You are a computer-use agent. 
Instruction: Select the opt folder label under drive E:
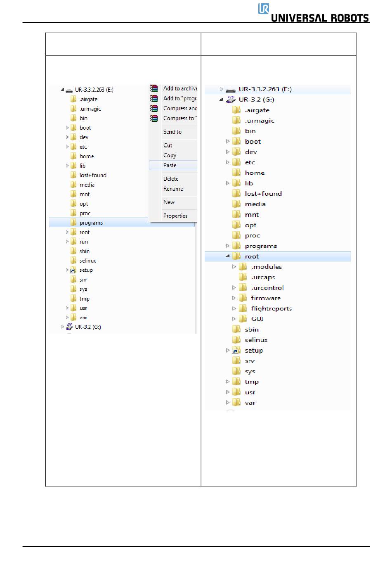pyautogui.click(x=84, y=204)
